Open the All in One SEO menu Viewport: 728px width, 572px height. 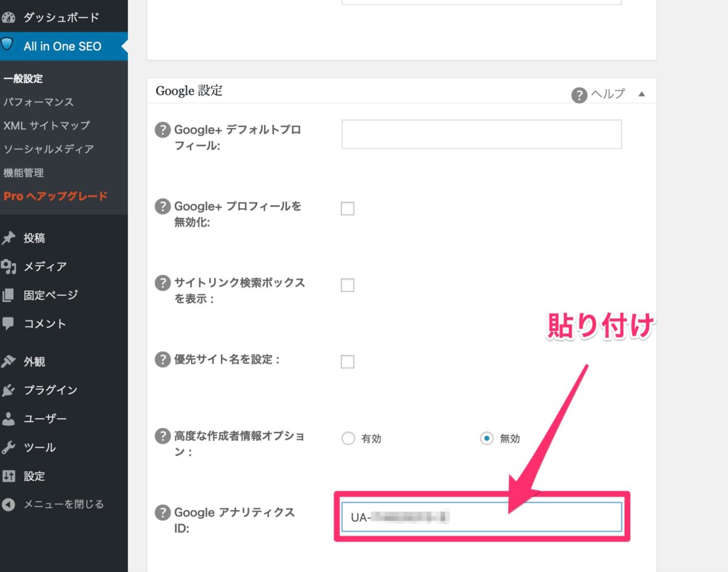coord(62,46)
